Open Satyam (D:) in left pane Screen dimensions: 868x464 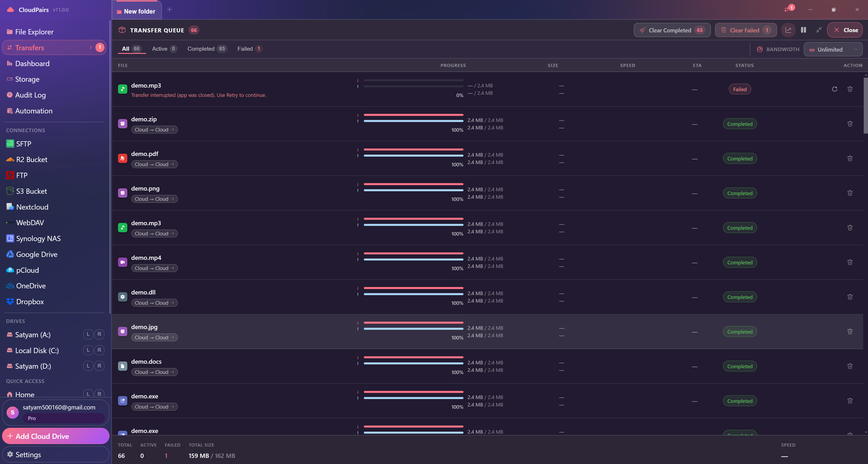point(88,366)
